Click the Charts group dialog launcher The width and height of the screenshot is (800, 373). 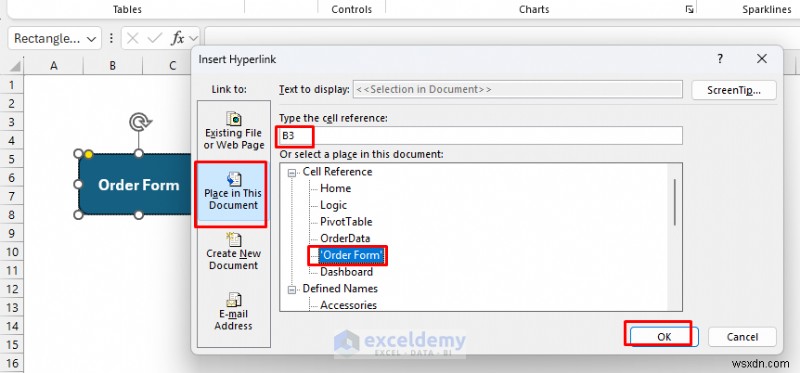(689, 9)
